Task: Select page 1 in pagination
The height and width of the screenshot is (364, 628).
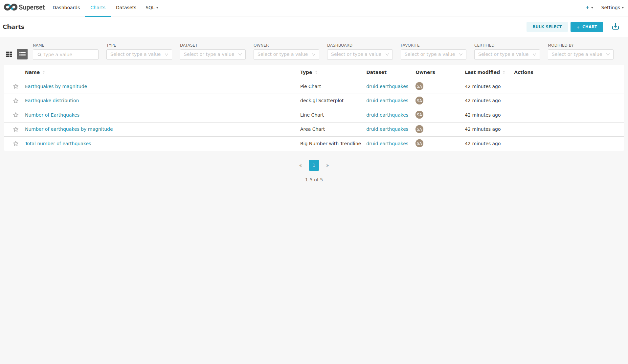Action: [x=314, y=166]
